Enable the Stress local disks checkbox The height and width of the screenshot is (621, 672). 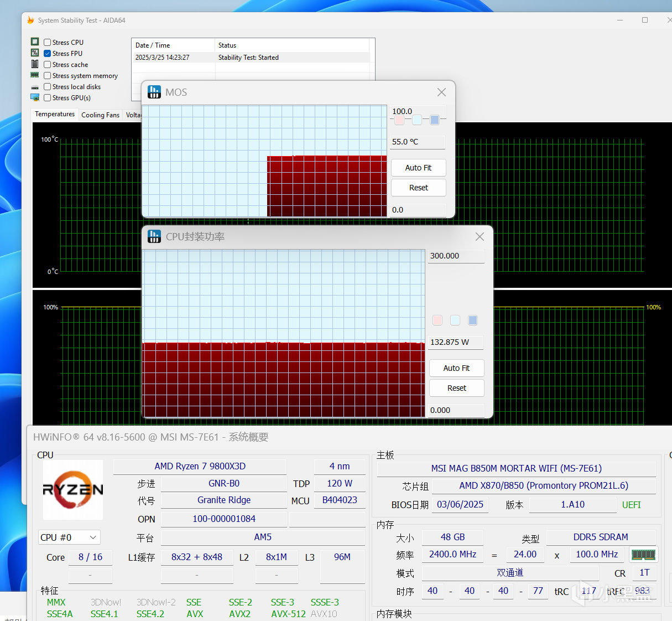pos(48,86)
